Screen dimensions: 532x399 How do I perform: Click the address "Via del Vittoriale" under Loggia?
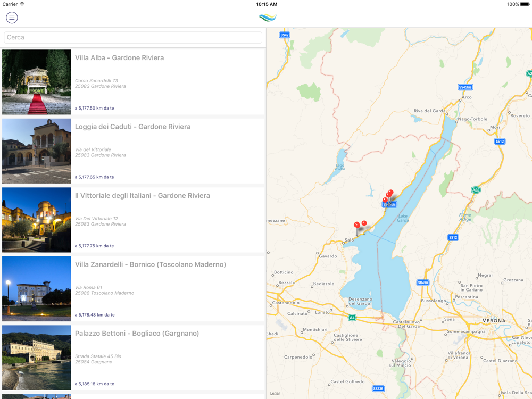click(x=93, y=149)
